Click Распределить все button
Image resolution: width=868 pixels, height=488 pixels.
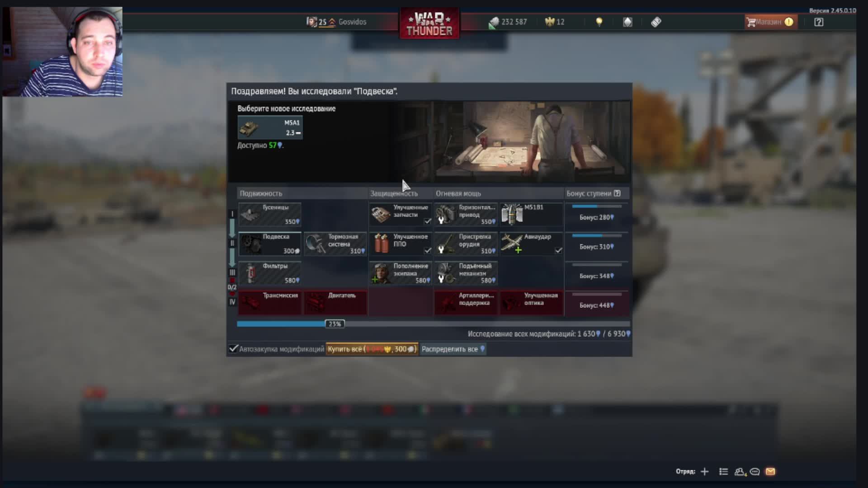pyautogui.click(x=453, y=349)
